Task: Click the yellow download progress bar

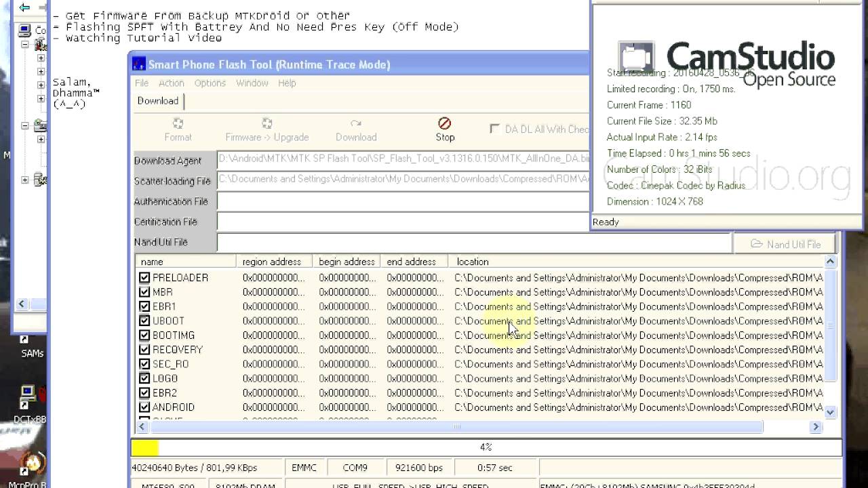Action: [x=144, y=447]
